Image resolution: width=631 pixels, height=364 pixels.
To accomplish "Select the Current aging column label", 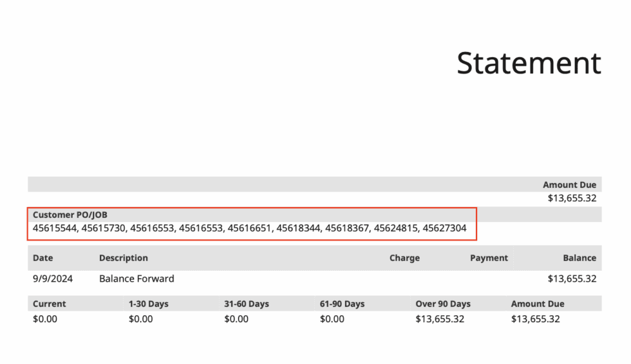I will pyautogui.click(x=50, y=304).
